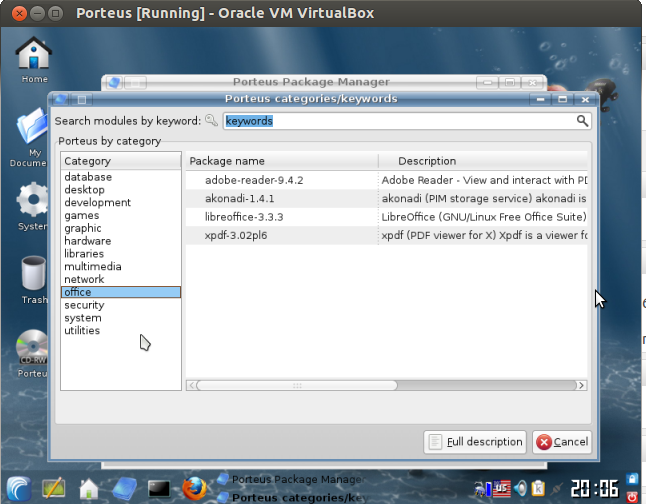Viewport: 646px width, 504px height.
Task: Close the VirtualBox window with red button
Action: (x=19, y=14)
